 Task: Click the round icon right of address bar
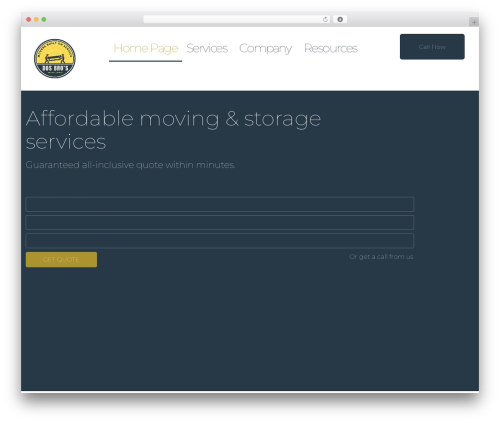340,19
